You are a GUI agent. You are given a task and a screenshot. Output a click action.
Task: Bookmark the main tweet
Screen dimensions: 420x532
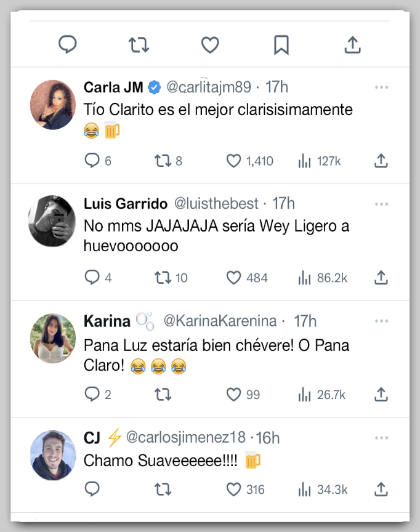[281, 44]
